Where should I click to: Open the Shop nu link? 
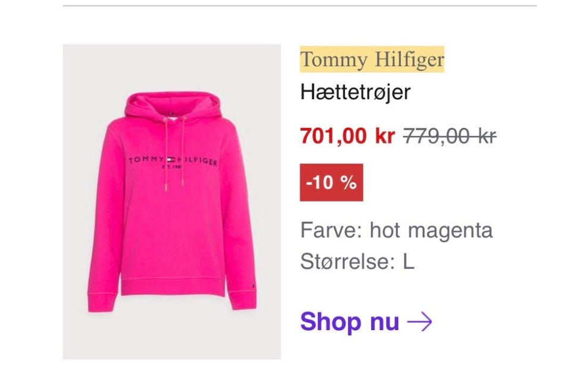[x=366, y=322]
